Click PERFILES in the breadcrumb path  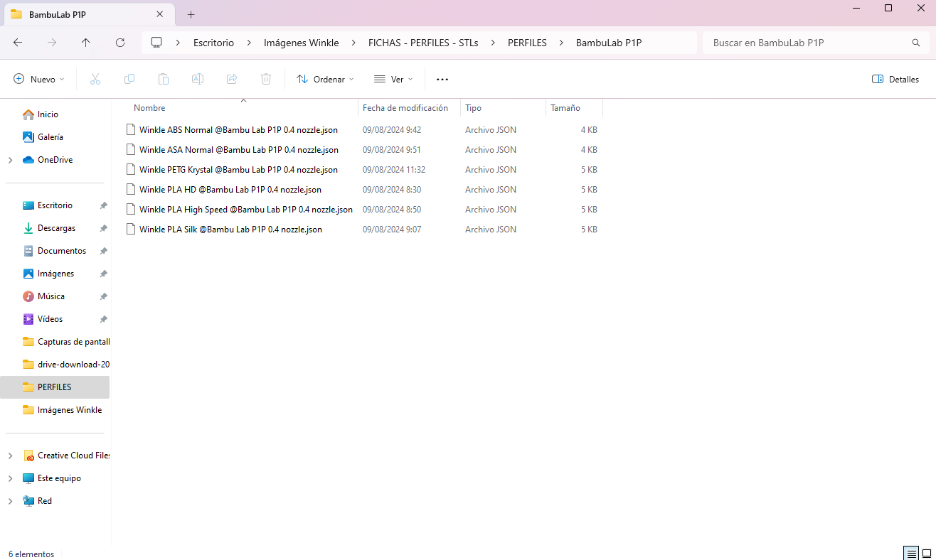pyautogui.click(x=527, y=43)
